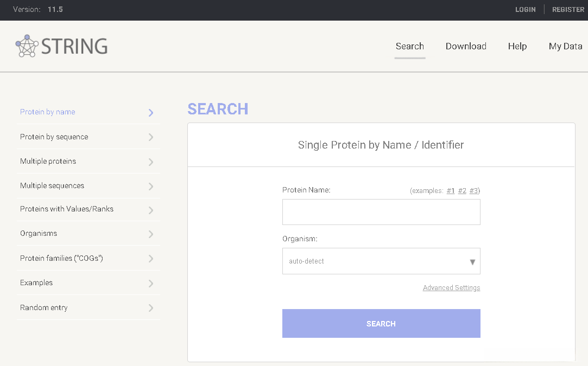Click the LOGIN link
Image resolution: width=588 pixels, height=366 pixels.
point(525,10)
